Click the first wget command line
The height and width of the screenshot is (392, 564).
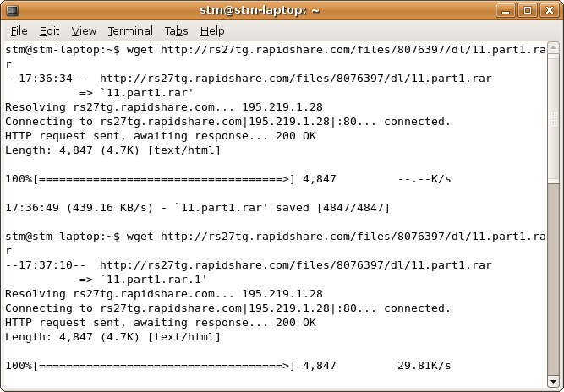[276, 57]
